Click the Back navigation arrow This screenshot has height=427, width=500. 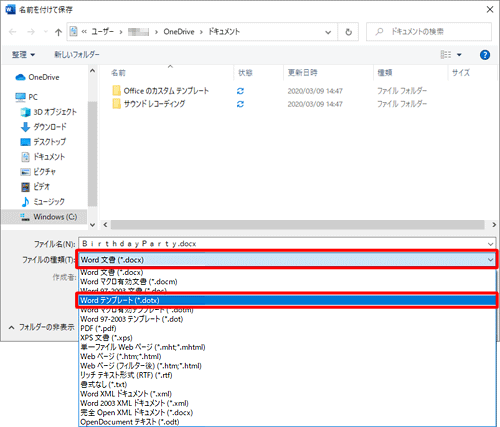13,32
